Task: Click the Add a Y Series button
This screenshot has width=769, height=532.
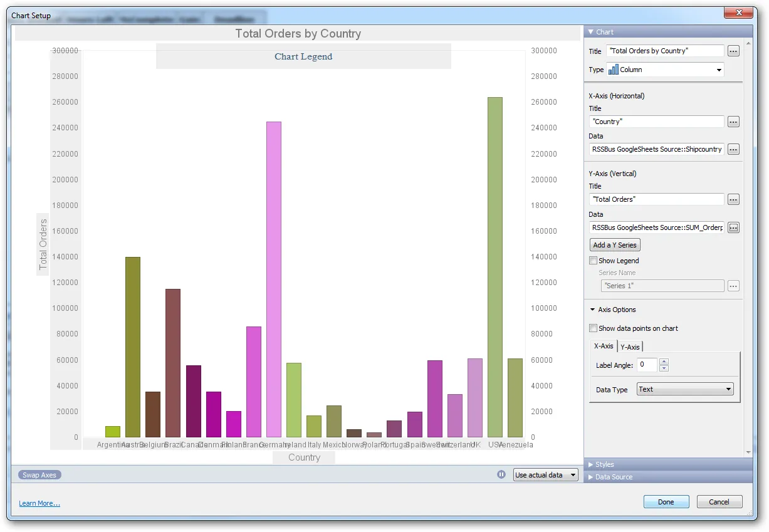Action: pos(614,244)
